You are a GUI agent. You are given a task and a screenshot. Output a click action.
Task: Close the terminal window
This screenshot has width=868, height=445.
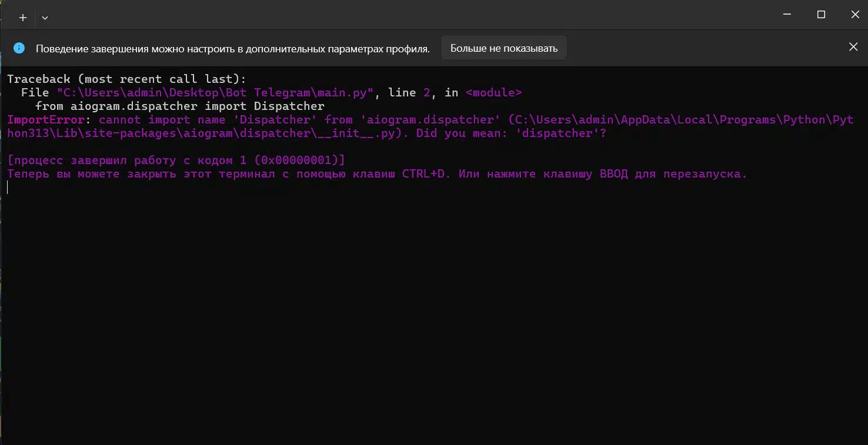854,15
